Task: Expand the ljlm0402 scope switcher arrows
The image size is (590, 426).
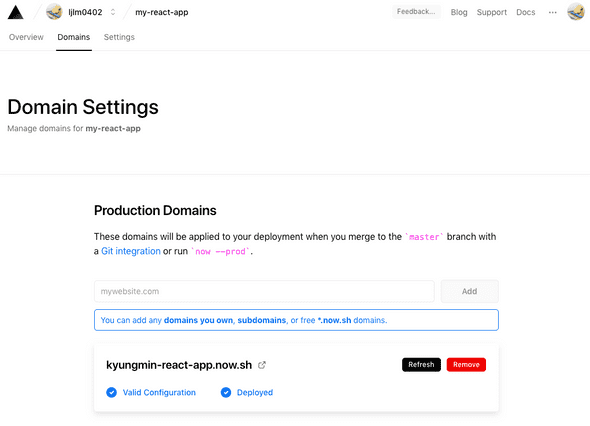Action: coord(113,12)
